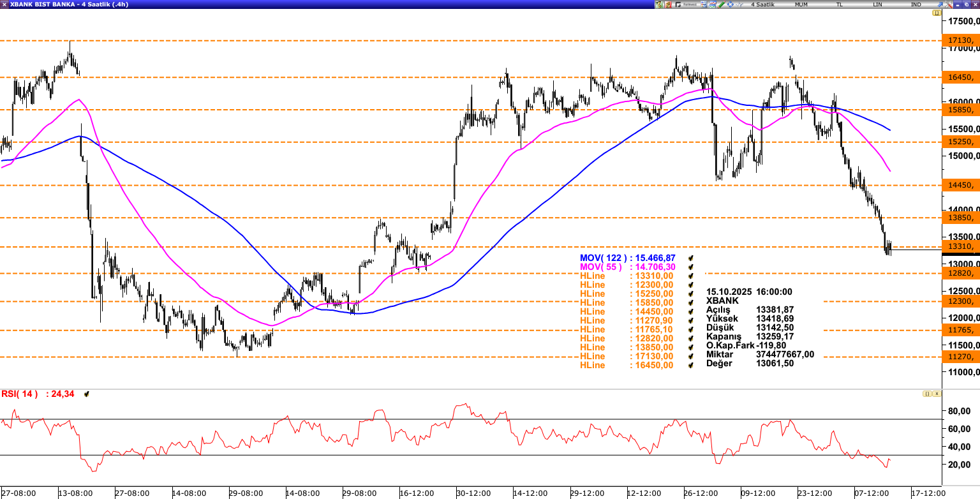Uncheck the HLine 13310,00 checkmark
Viewport: 980px width, 499px height.
click(x=690, y=276)
